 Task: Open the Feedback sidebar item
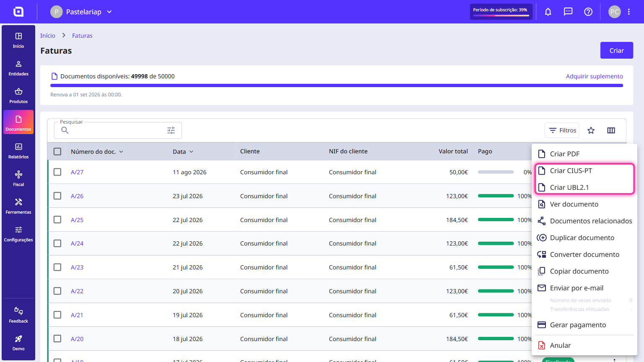point(18,315)
